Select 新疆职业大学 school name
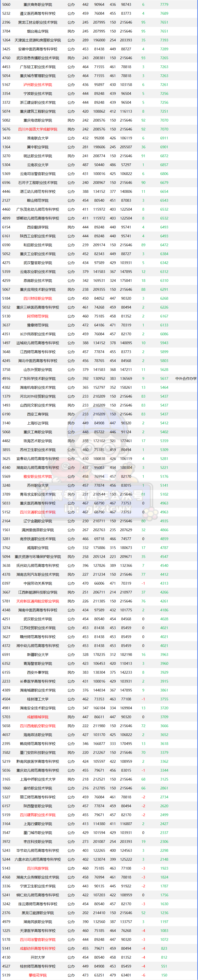 pyautogui.click(x=38, y=654)
